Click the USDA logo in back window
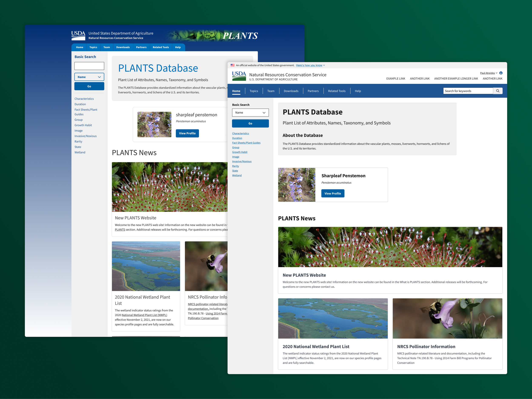This screenshot has width=532, height=399. tap(78, 36)
